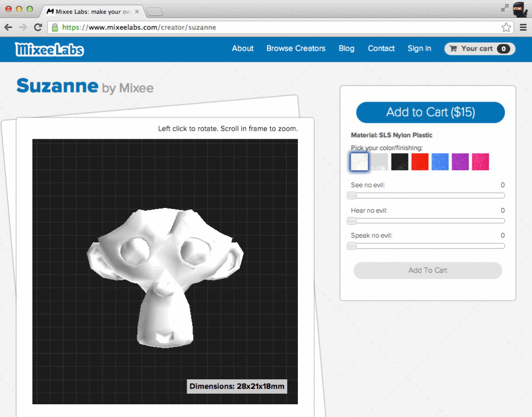Open the Blog link

(x=346, y=48)
